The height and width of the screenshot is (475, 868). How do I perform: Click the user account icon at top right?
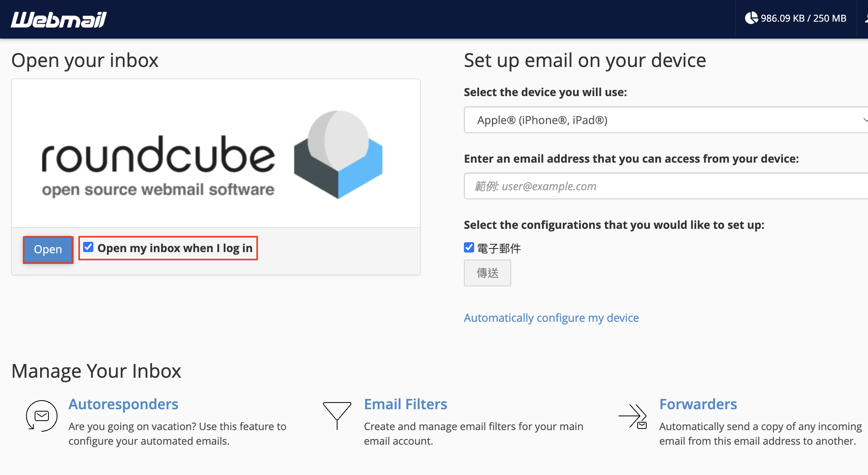point(866,19)
